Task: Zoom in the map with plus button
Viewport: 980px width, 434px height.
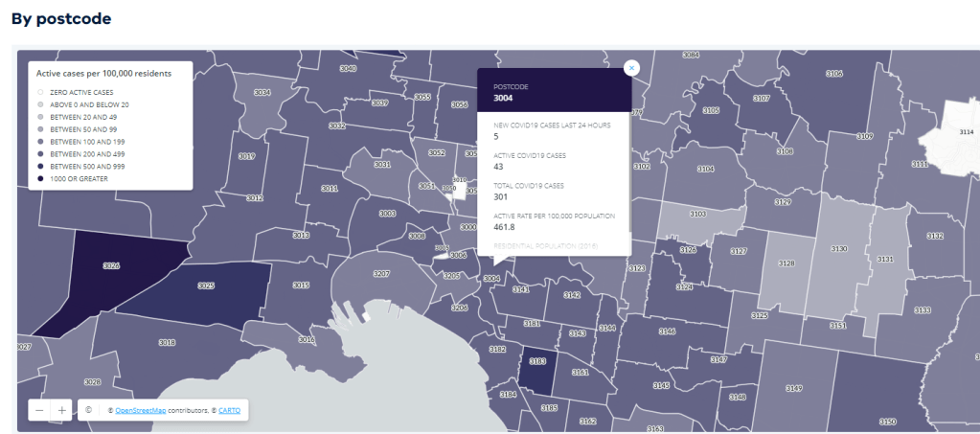Action: click(x=62, y=410)
